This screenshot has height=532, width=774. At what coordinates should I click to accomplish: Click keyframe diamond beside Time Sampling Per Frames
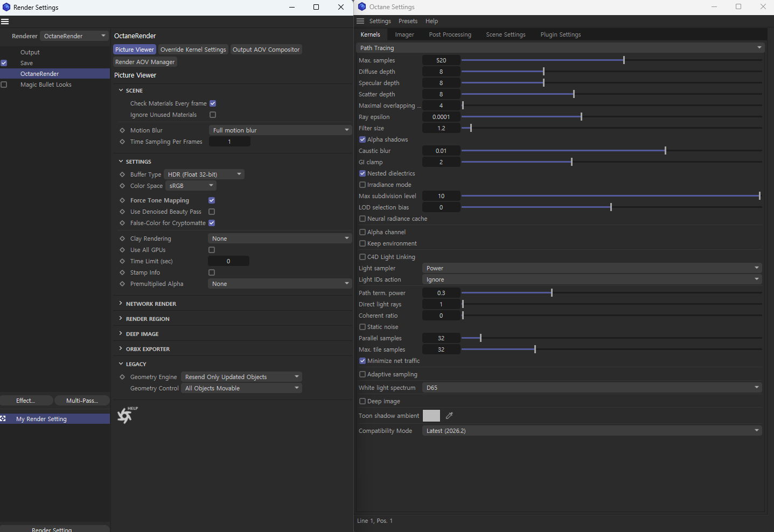(x=122, y=142)
